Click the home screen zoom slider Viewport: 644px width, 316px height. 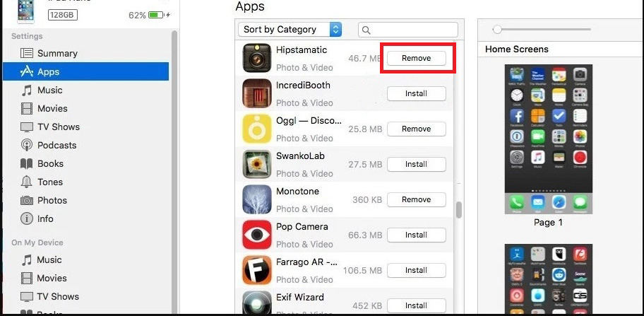pos(542,30)
